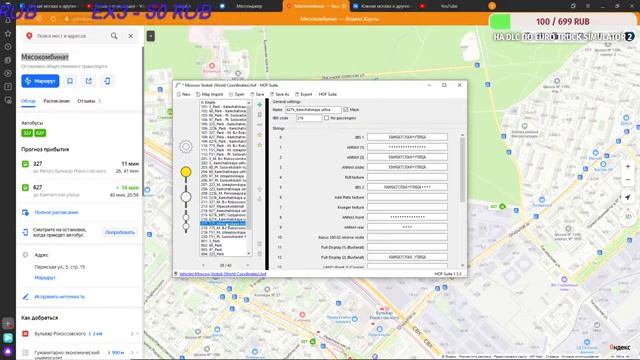640x360 pixels.
Task: Click the blue Маршрут route button
Action: point(40,81)
